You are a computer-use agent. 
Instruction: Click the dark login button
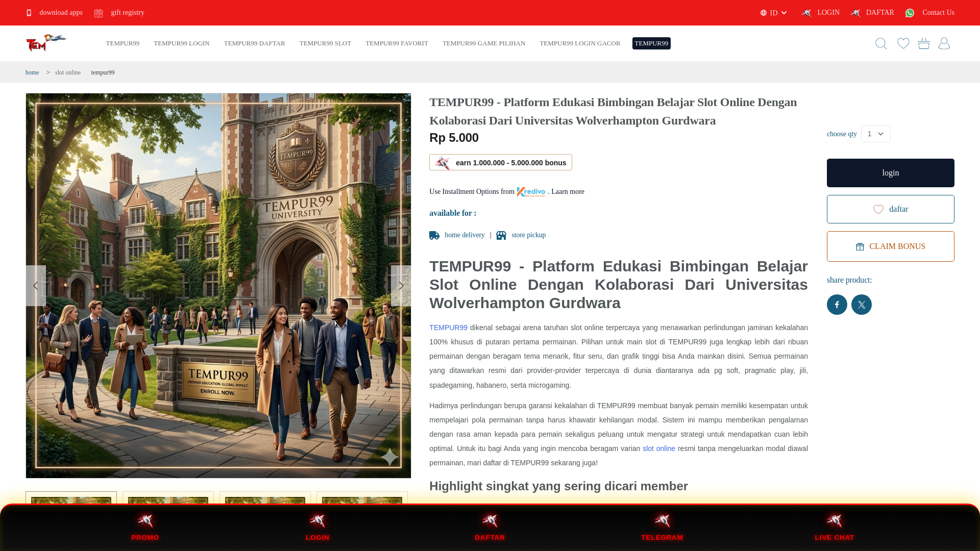click(891, 173)
